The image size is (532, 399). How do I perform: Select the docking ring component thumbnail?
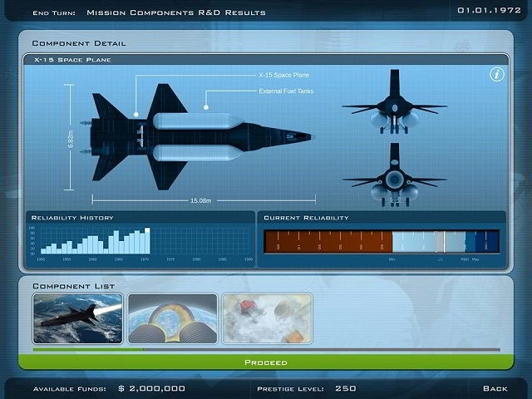pos(172,318)
